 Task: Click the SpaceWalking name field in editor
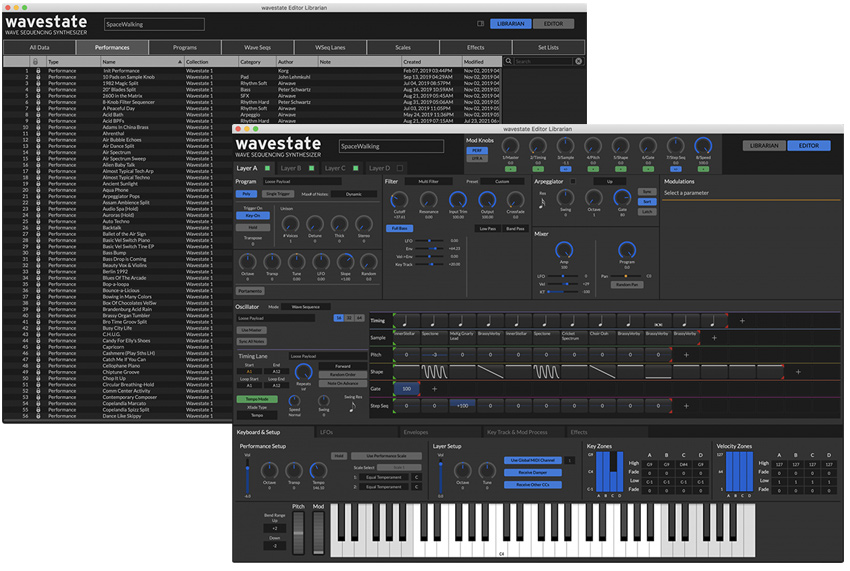pyautogui.click(x=391, y=146)
